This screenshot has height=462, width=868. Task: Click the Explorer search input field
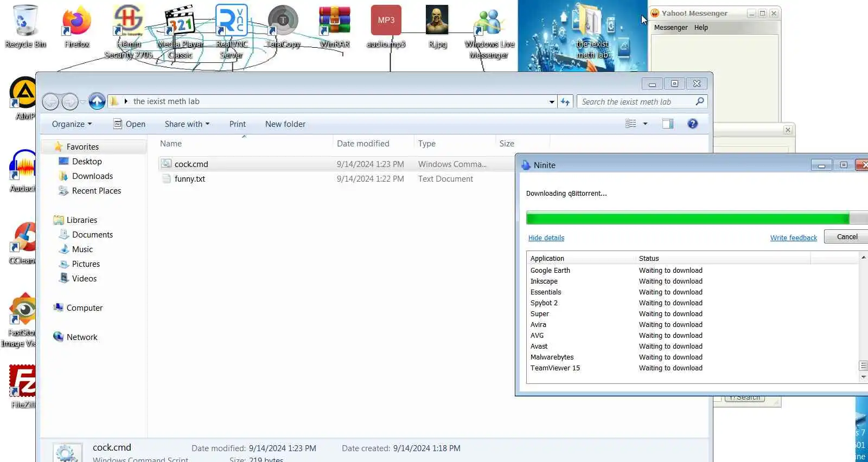coord(636,101)
